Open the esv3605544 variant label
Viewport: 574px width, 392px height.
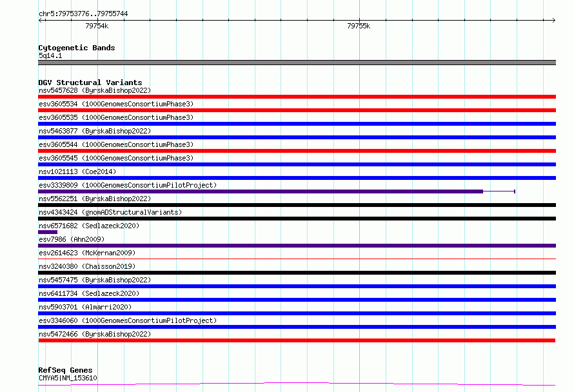116,144
